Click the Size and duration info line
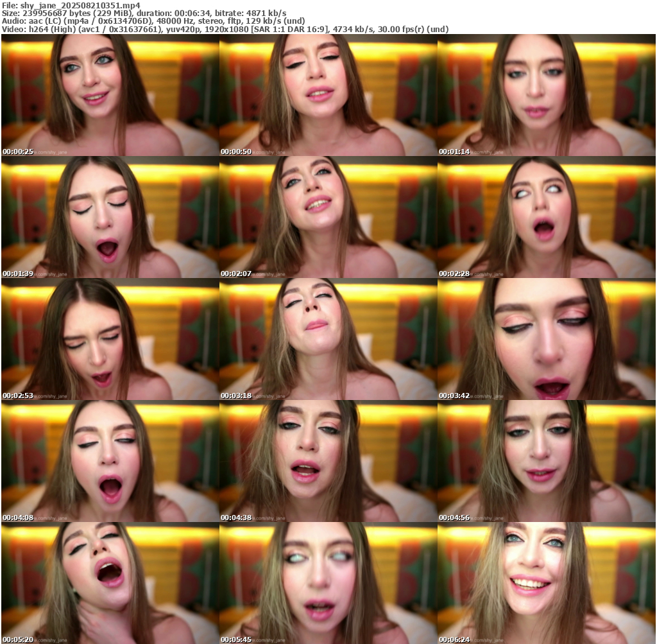The image size is (657, 644). click(144, 13)
